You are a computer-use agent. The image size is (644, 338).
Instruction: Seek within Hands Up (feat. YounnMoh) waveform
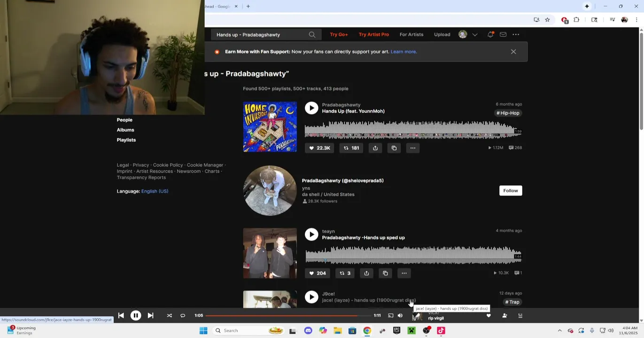[413, 130]
